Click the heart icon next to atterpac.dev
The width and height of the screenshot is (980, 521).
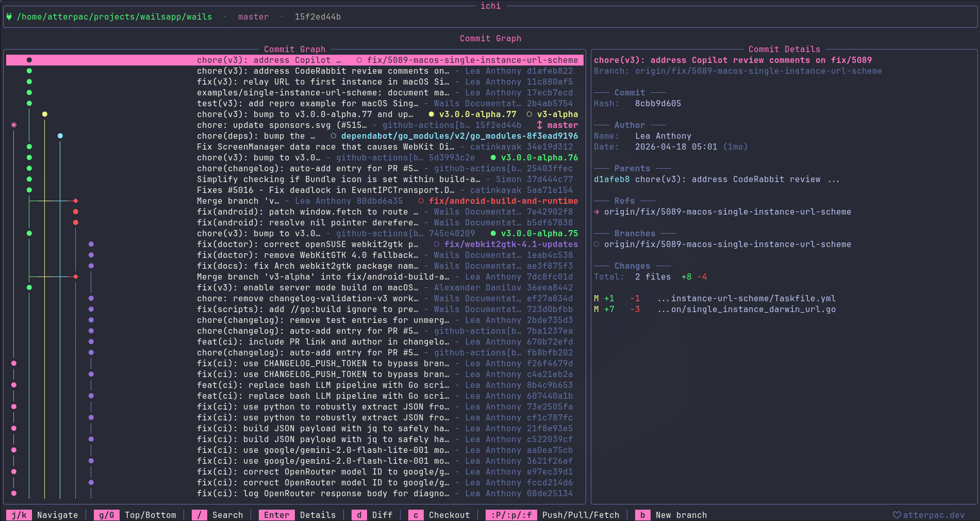(896, 515)
